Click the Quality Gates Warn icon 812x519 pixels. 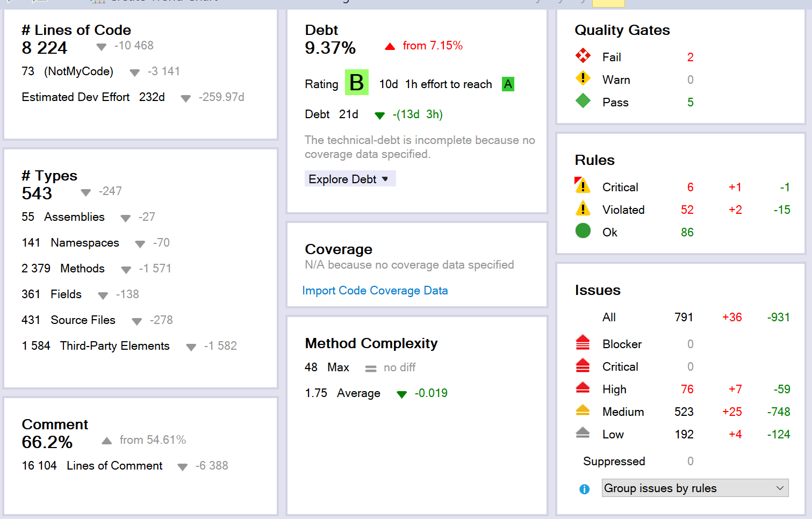point(583,78)
